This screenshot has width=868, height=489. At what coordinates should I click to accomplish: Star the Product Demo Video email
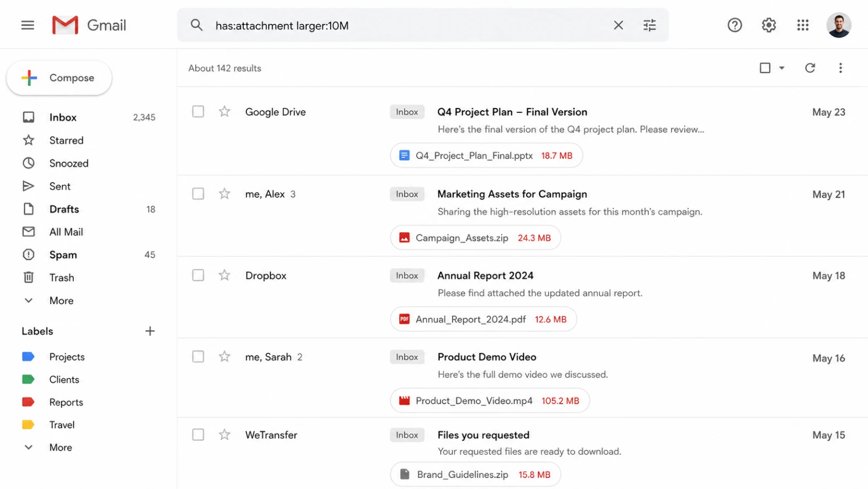(x=225, y=357)
